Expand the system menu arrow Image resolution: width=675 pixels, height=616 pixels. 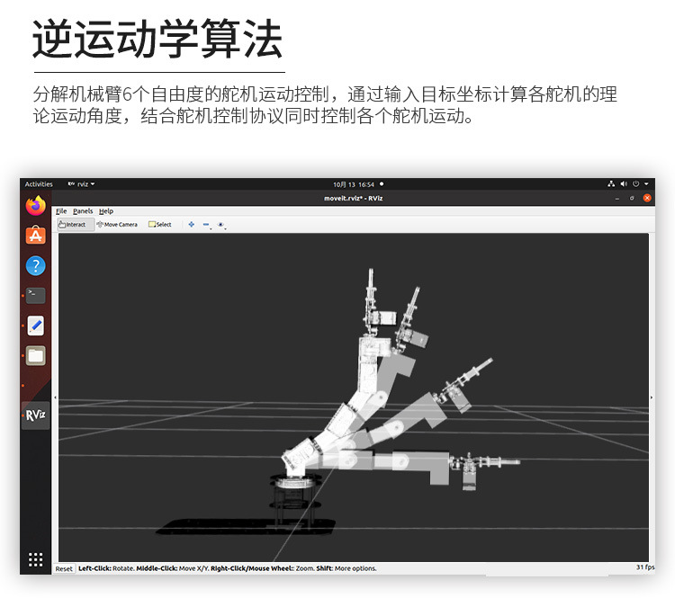point(646,184)
